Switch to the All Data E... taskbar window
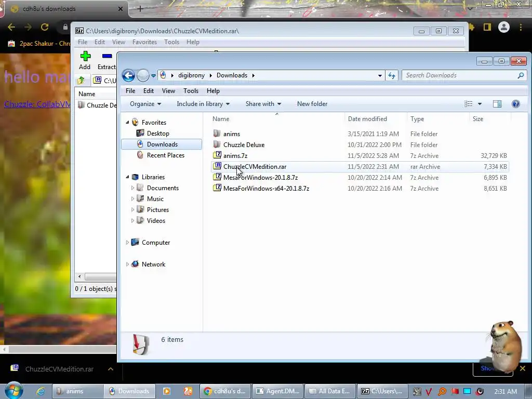Screen dimensions: 532x399 330,391
